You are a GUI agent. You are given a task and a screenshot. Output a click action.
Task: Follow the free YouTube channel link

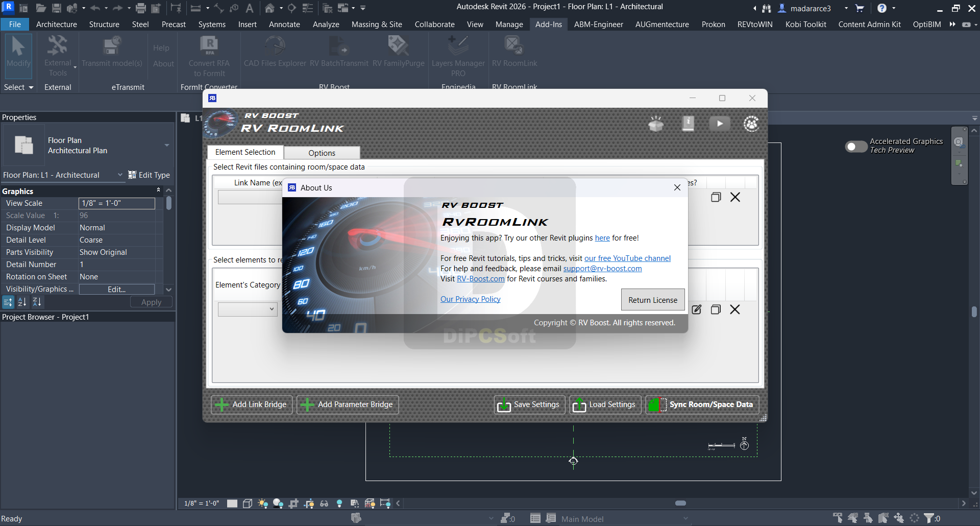627,258
